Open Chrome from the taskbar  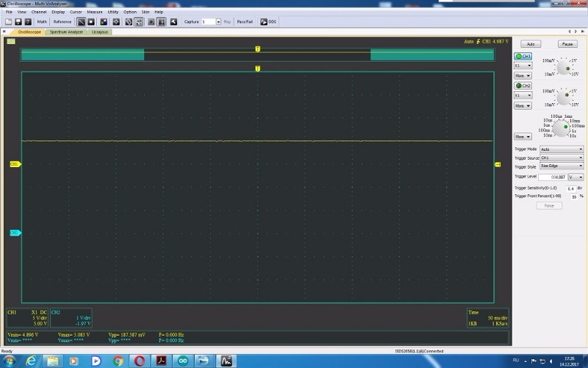(118, 361)
